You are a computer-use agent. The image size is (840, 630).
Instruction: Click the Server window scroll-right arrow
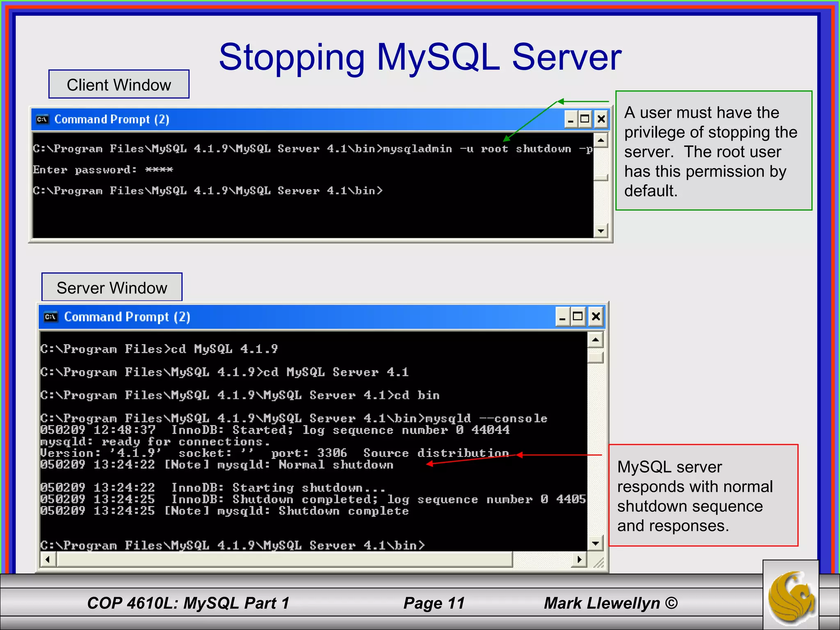click(579, 559)
